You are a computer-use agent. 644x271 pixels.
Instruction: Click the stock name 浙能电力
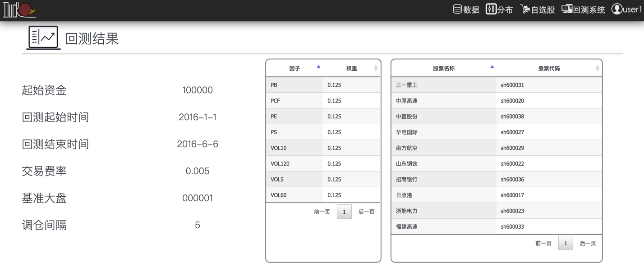pos(407,211)
